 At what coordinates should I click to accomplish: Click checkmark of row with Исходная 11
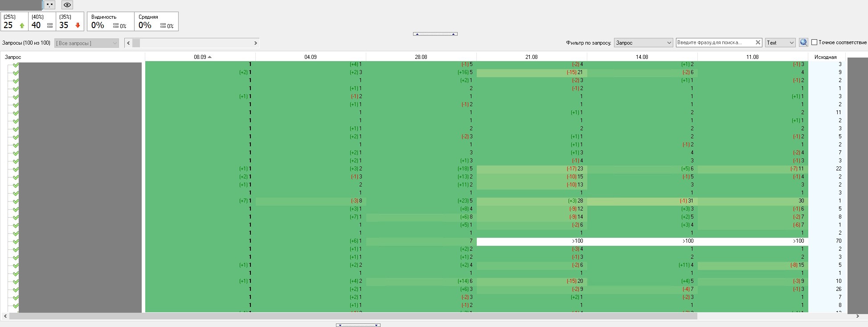coord(16,113)
